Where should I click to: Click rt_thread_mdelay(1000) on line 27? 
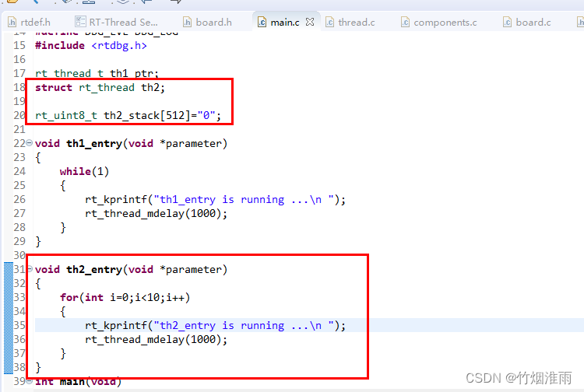(156, 213)
